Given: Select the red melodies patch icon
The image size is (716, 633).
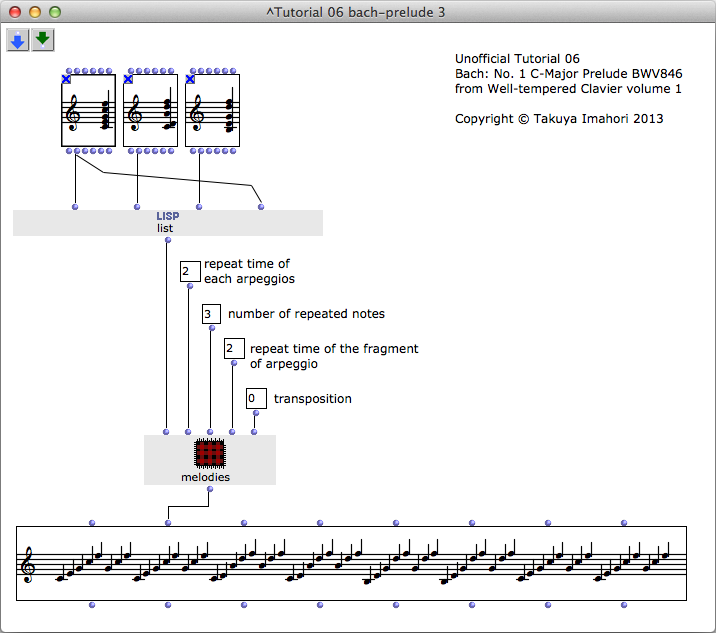Looking at the screenshot, I should click(x=209, y=454).
